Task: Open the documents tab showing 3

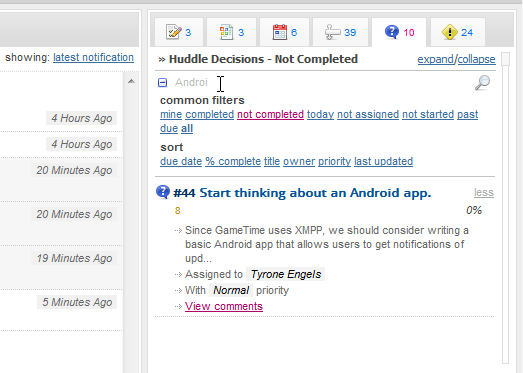Action: coord(231,32)
